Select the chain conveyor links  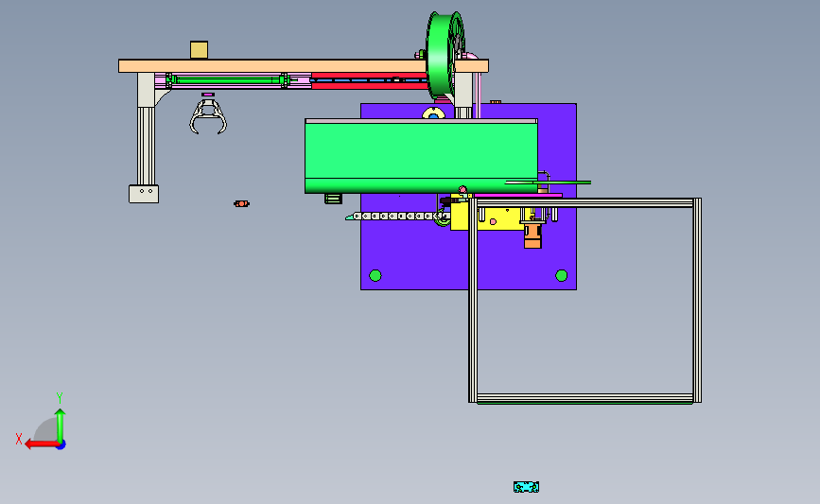(x=397, y=216)
